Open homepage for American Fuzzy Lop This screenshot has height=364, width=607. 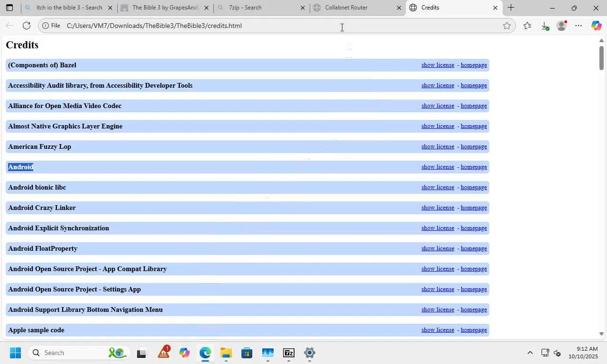click(474, 146)
